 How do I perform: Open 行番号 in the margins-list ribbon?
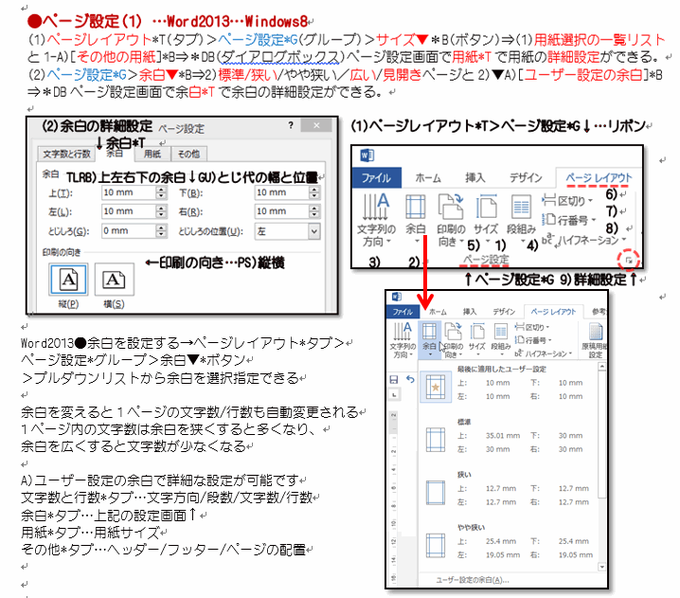[x=533, y=340]
